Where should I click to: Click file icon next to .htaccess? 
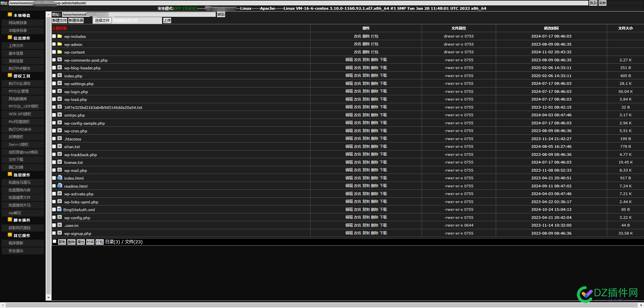pos(60,138)
